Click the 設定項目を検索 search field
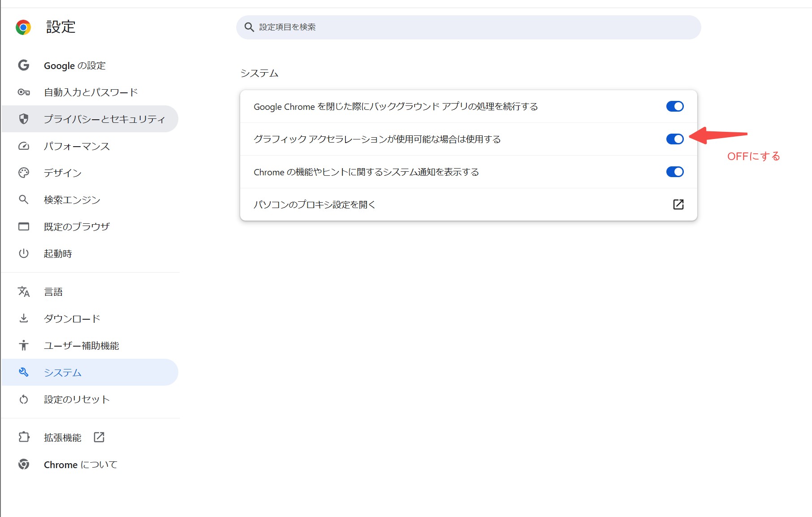The height and width of the screenshot is (517, 812). coord(468,27)
